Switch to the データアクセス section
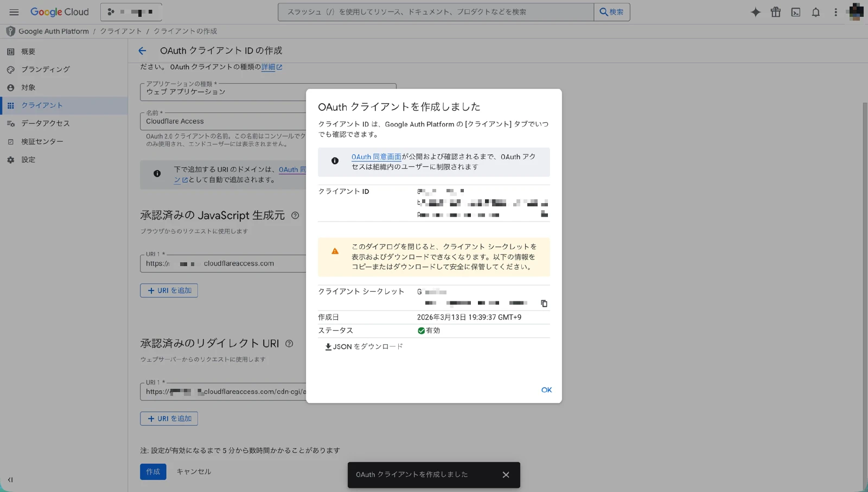The image size is (868, 492). [44, 123]
